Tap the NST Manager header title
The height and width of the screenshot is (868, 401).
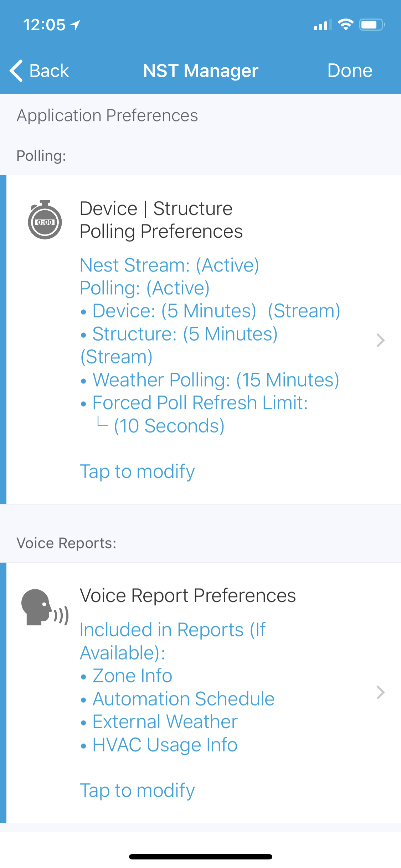coord(200,71)
